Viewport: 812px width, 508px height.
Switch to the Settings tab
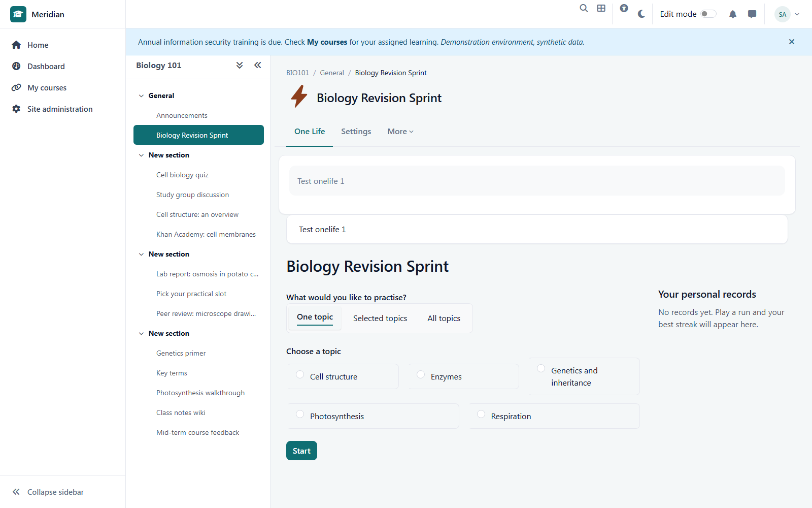click(356, 132)
